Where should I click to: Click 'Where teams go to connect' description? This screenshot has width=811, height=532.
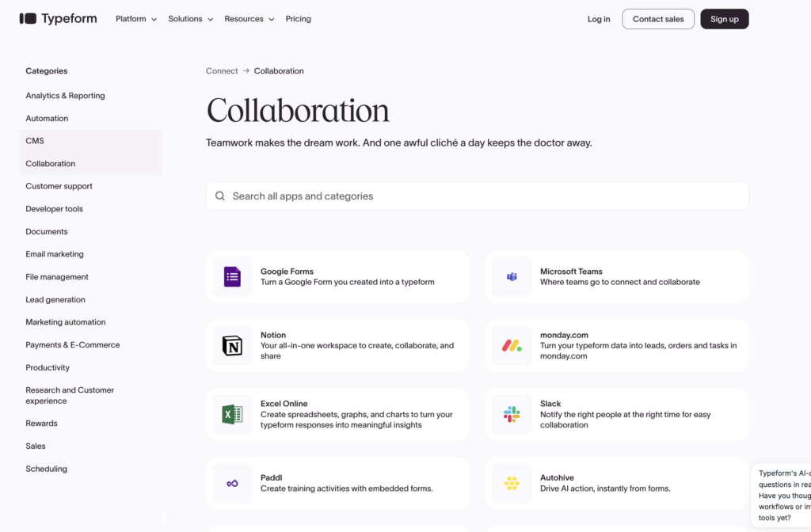pos(619,283)
